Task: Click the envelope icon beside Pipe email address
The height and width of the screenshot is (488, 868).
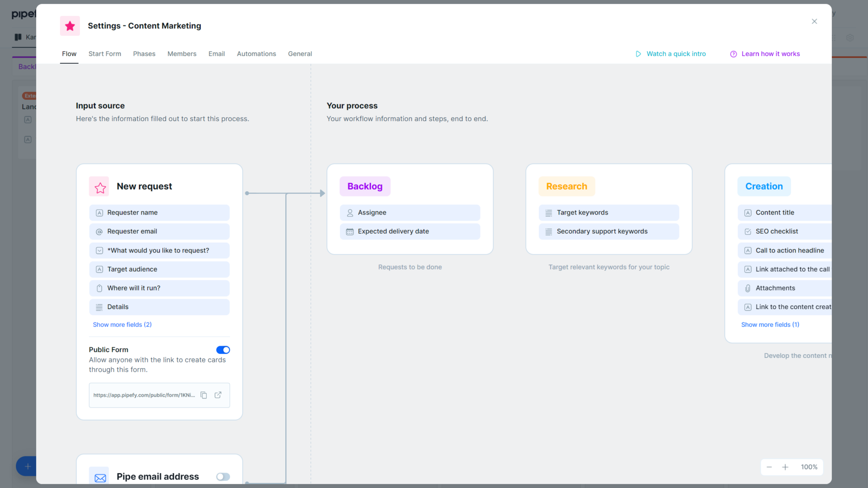Action: [x=100, y=476]
